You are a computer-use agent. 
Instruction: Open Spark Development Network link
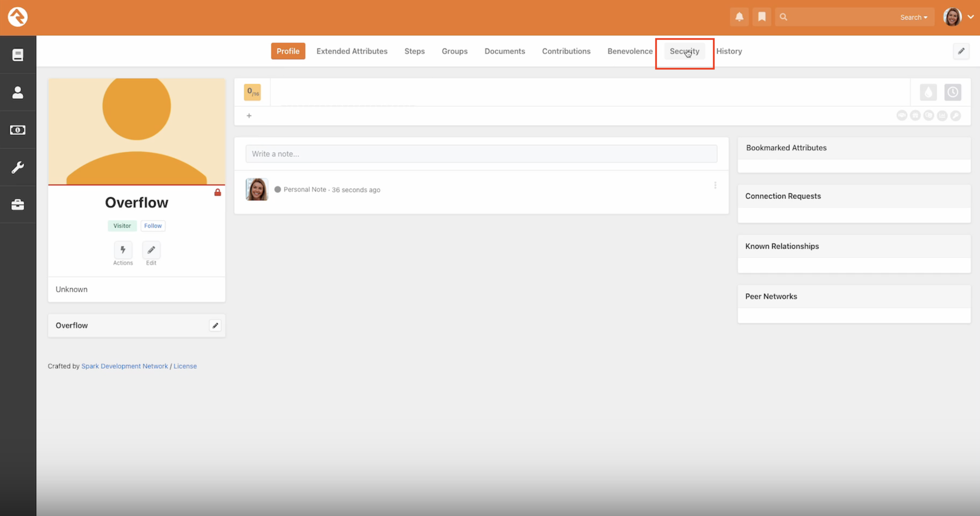click(124, 366)
